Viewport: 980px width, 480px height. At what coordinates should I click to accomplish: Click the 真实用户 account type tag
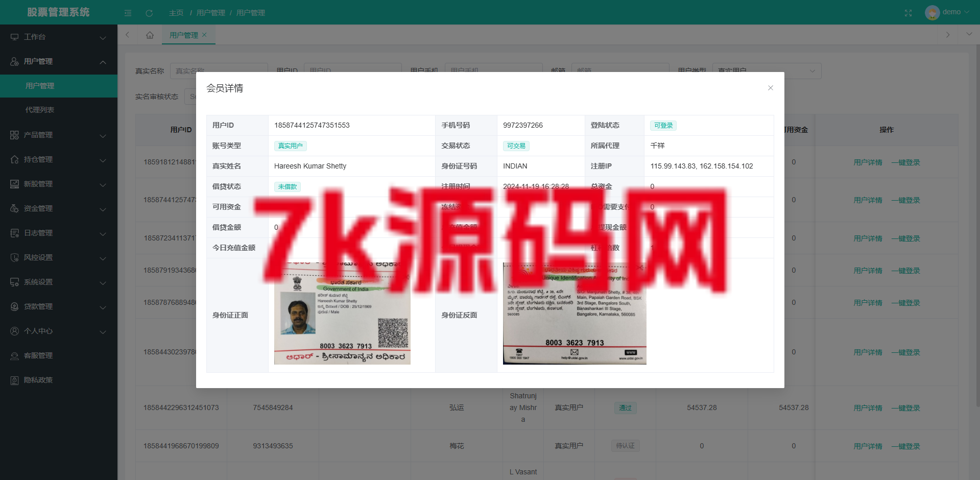point(290,146)
